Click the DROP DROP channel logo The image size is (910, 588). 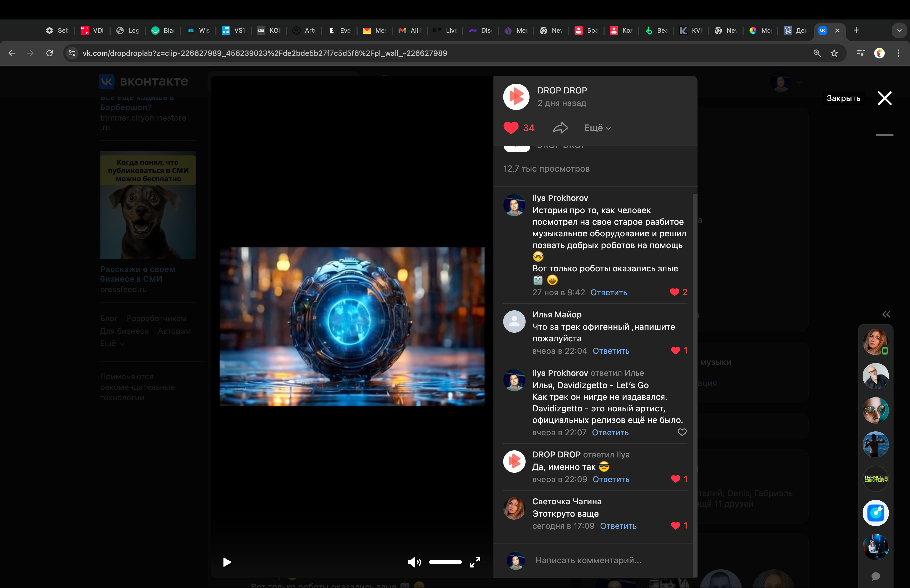(x=516, y=97)
